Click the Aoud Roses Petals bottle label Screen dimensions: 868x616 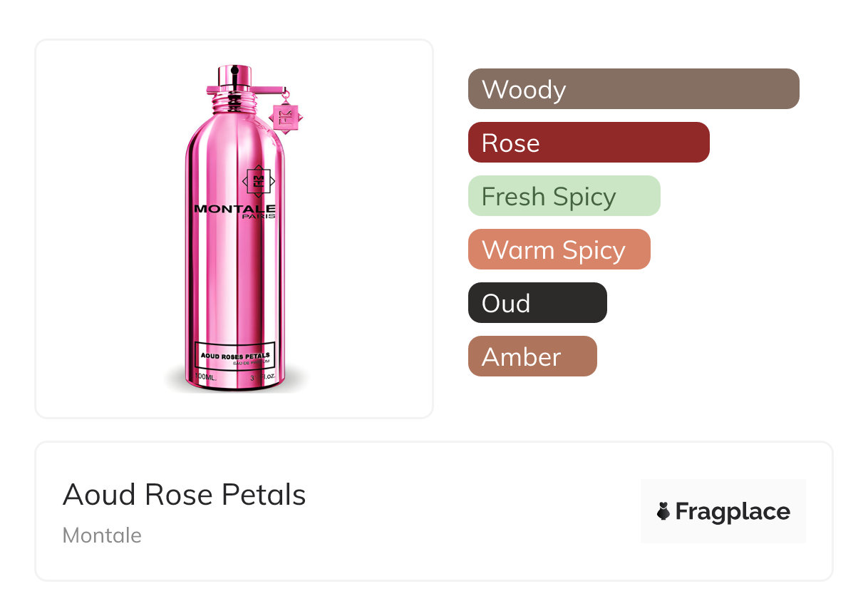[x=235, y=356]
